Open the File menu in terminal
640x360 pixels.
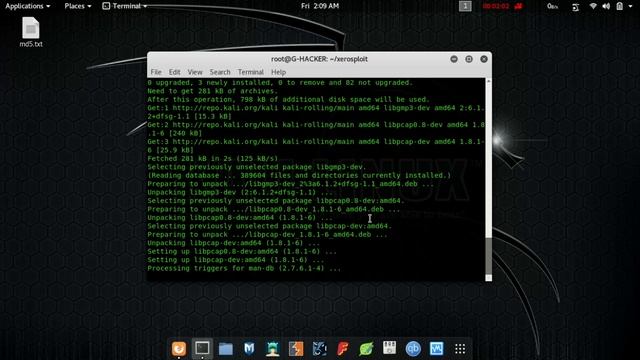[156, 72]
